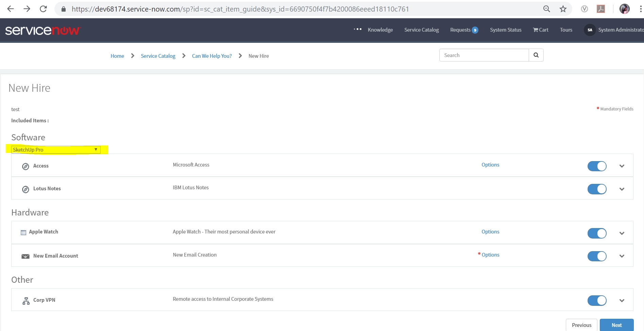Click the zoom magnifier icon in address bar

click(x=546, y=9)
